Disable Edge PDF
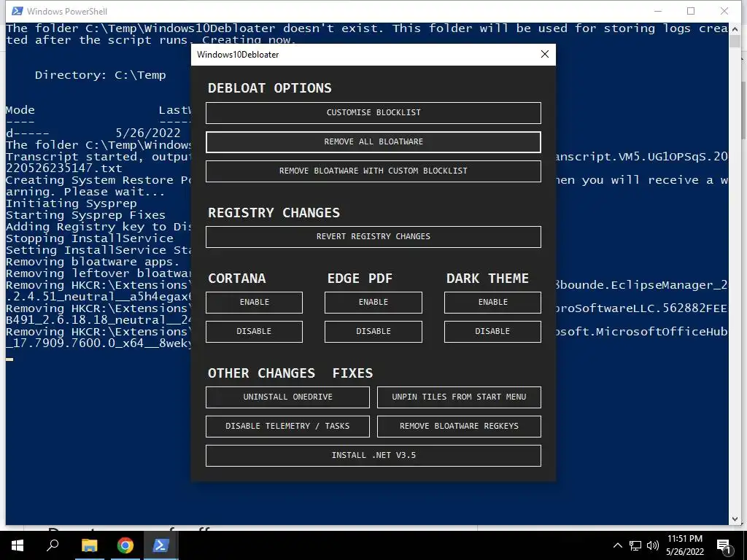This screenshot has height=560, width=747. coord(373,332)
